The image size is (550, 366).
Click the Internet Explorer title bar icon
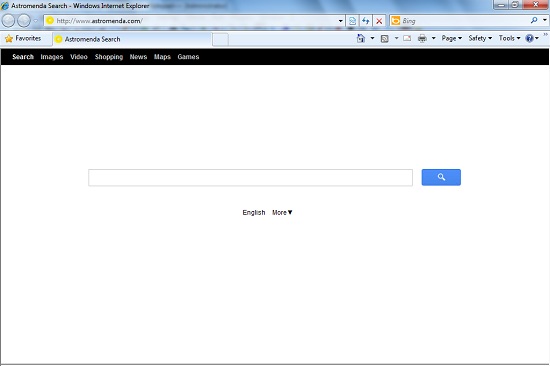click(5, 6)
